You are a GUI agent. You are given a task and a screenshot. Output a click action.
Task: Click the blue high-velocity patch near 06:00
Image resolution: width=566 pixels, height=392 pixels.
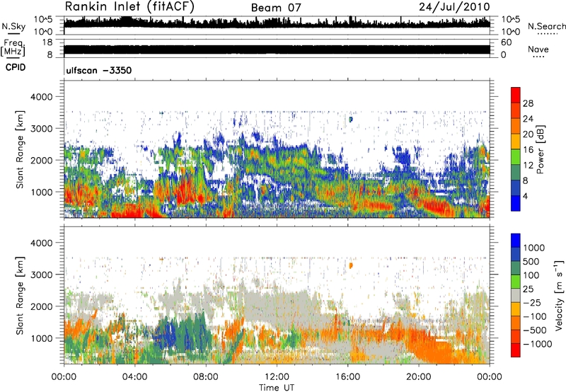pos(167,335)
